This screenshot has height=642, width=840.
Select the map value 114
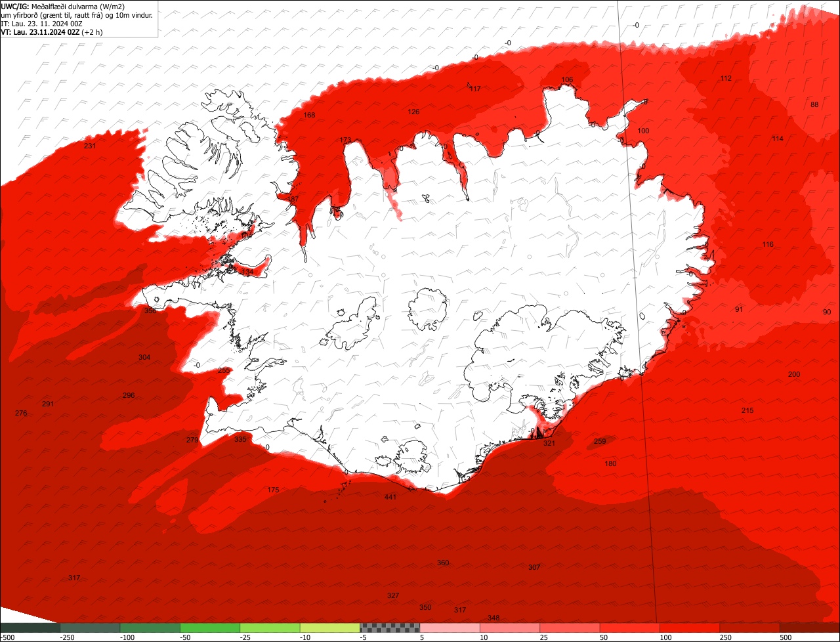click(778, 139)
